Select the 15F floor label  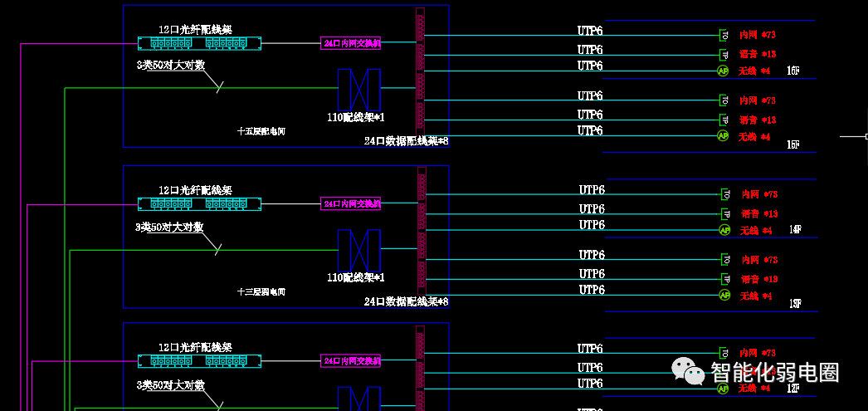pos(793,144)
